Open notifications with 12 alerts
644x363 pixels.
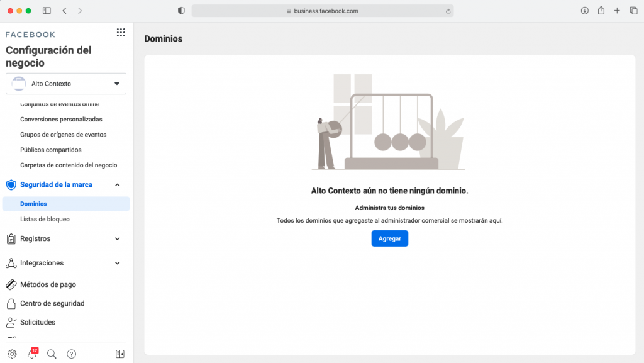(32, 354)
